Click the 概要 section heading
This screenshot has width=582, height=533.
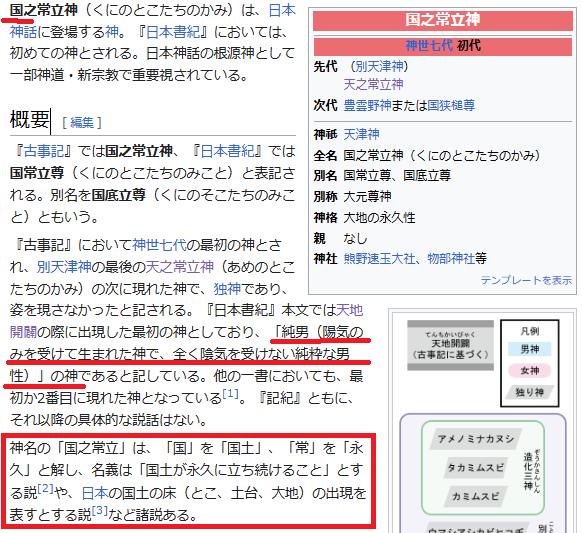tap(29, 120)
